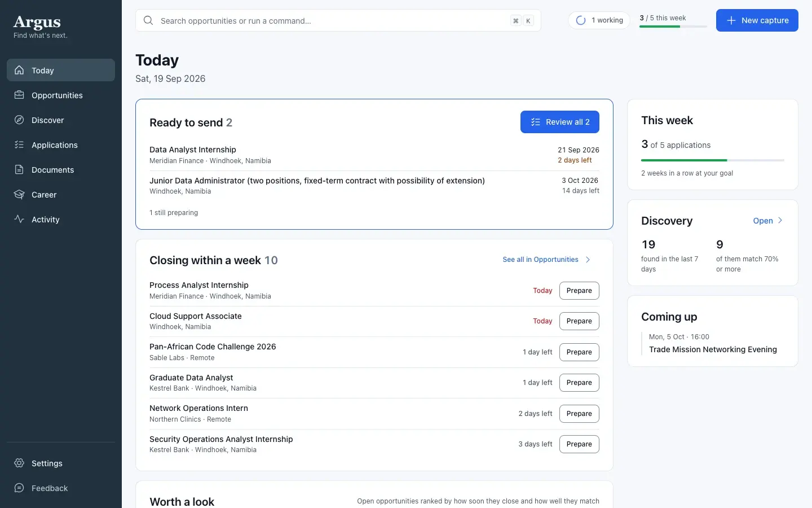Click the weekly applications progress bar

pyautogui.click(x=713, y=160)
